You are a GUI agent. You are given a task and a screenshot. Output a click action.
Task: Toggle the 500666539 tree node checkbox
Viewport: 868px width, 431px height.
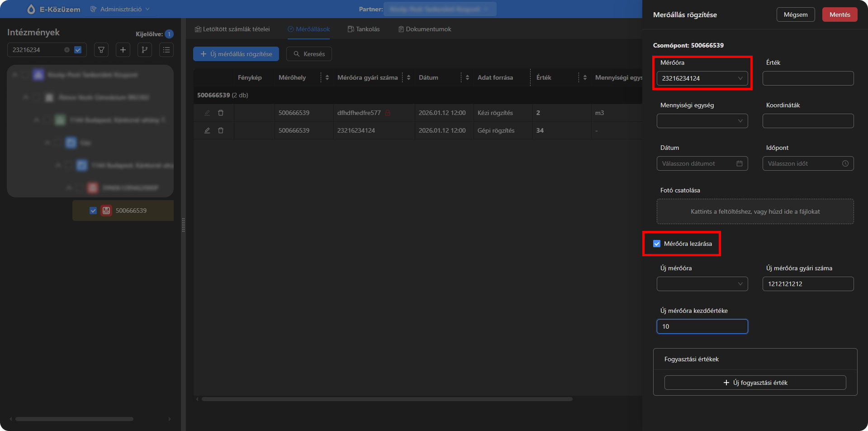pyautogui.click(x=93, y=211)
